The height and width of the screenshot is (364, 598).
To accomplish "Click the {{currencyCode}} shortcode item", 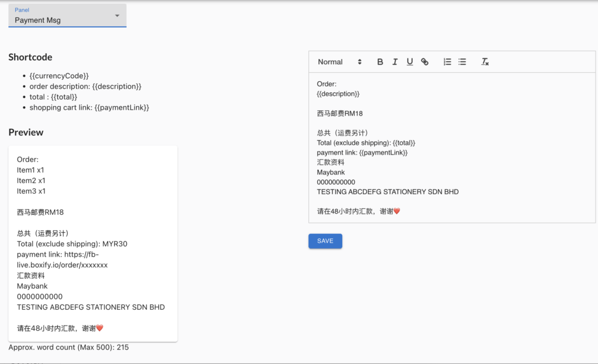I will click(59, 76).
